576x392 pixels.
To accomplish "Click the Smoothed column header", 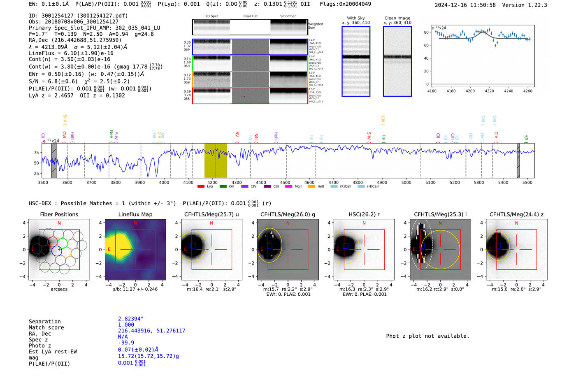I will pos(288,16).
